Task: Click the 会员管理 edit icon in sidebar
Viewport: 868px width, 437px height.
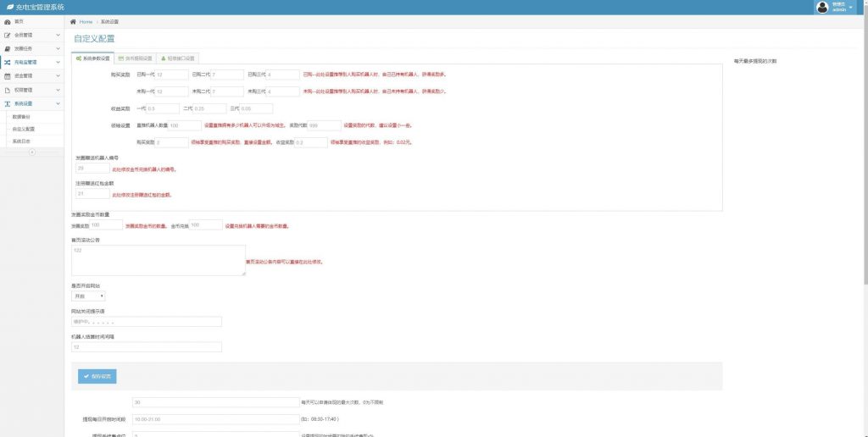Action: 8,35
